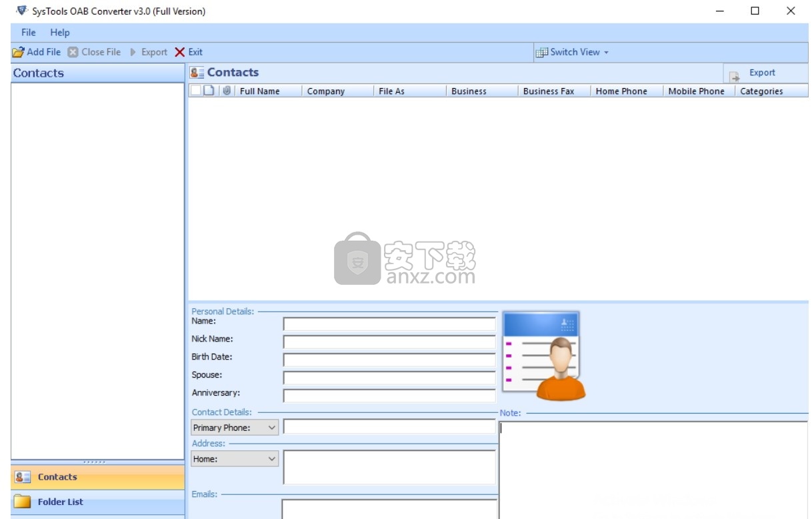Click the Contacts pane card icon
Screen dimensions: 812x519
23,477
